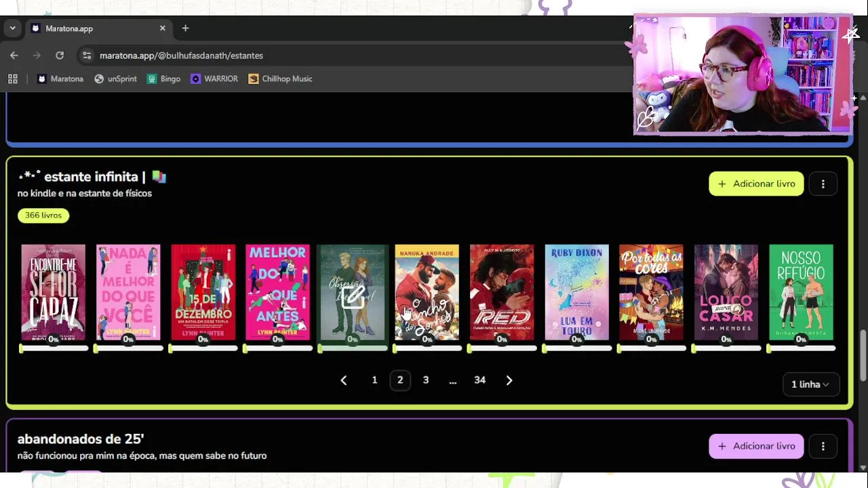Go to shelf page 1
This screenshot has height=488, width=868.
tap(374, 380)
